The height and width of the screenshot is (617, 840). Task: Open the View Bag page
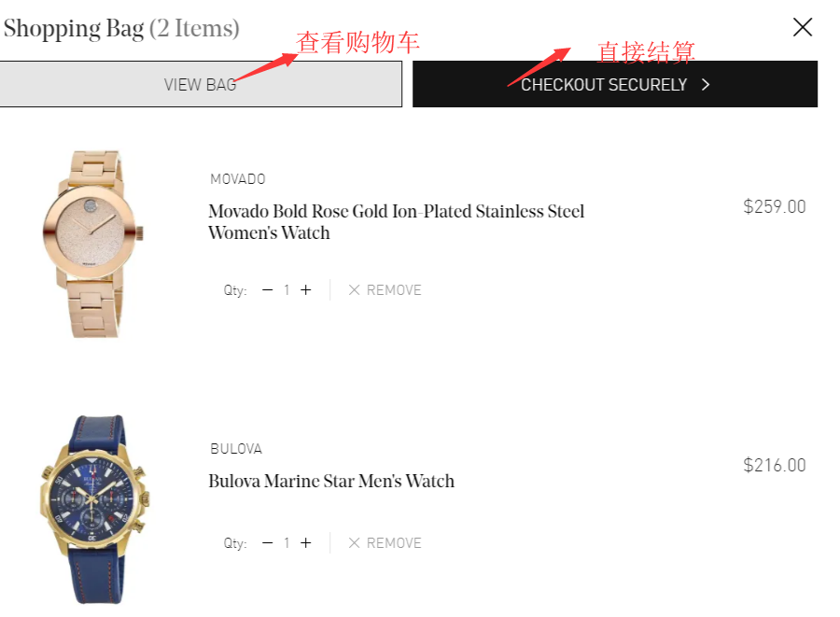(x=201, y=84)
